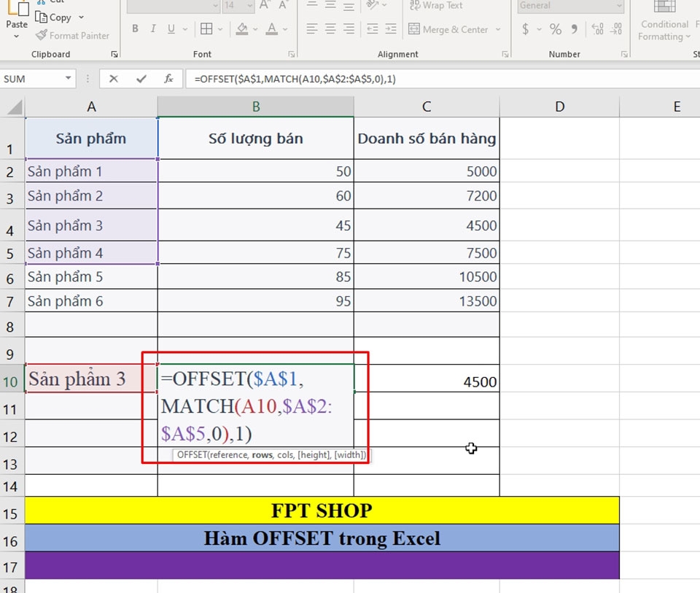Decrease font size
The image size is (700, 593).
pyautogui.click(x=283, y=5)
